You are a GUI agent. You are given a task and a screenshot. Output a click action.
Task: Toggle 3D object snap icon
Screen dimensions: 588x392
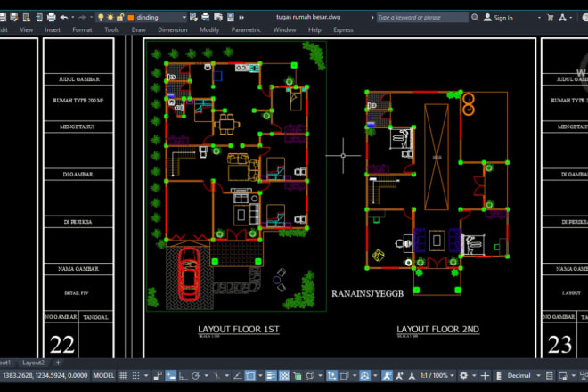coord(310,375)
